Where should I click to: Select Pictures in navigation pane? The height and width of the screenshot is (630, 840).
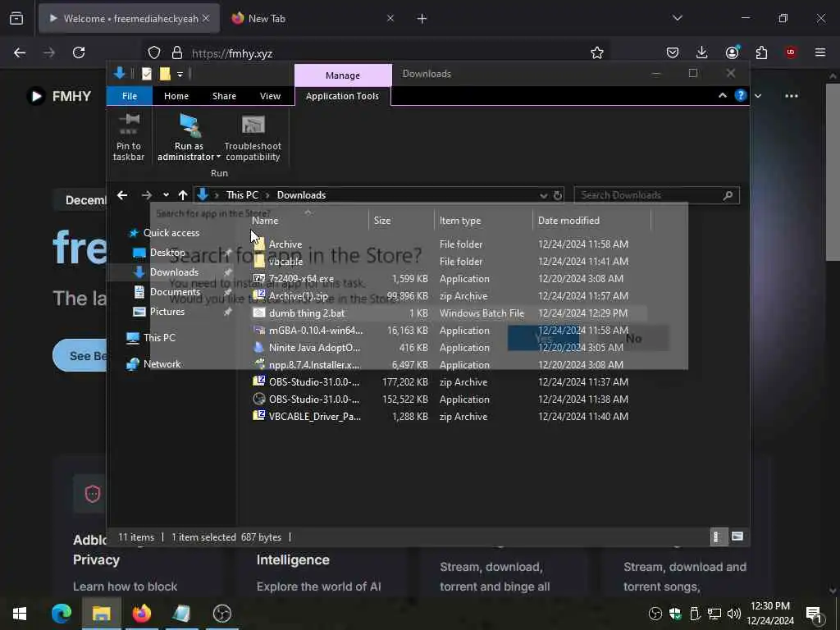tap(167, 311)
